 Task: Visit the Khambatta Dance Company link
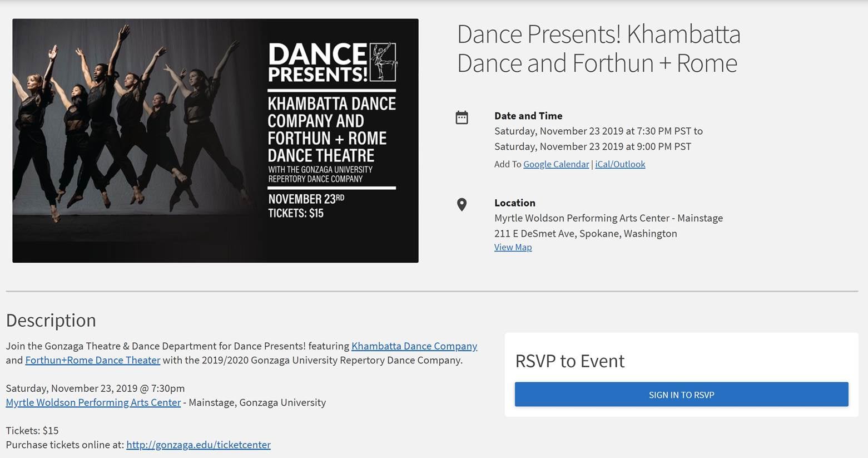click(414, 346)
